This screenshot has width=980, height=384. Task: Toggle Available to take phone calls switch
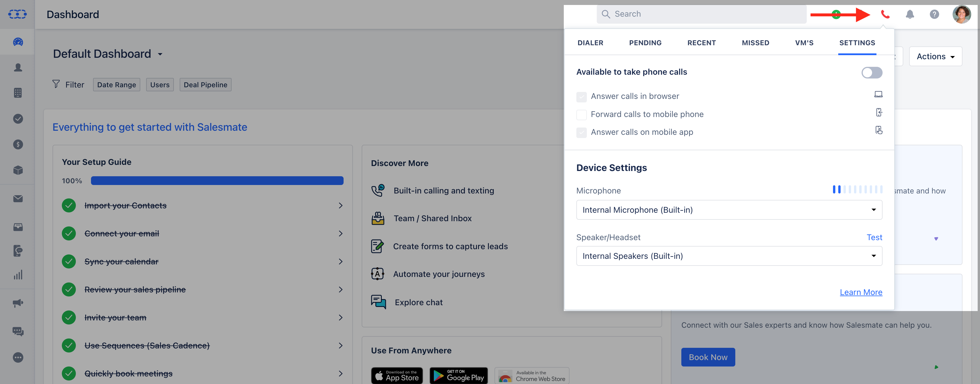click(871, 73)
